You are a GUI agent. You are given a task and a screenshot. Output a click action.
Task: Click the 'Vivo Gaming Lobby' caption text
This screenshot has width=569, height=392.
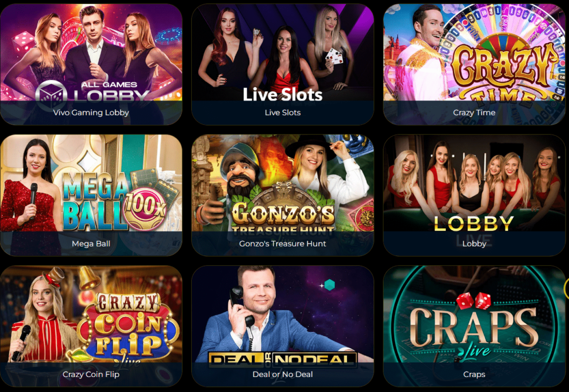(91, 112)
